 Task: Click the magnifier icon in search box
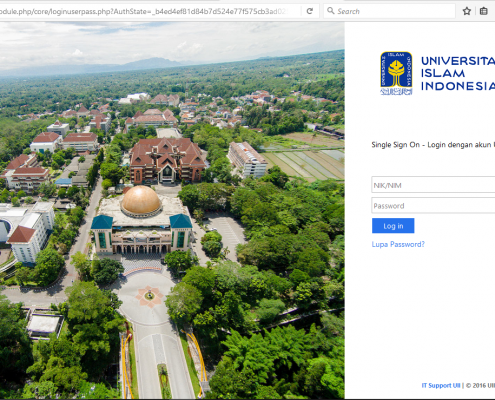pos(330,11)
